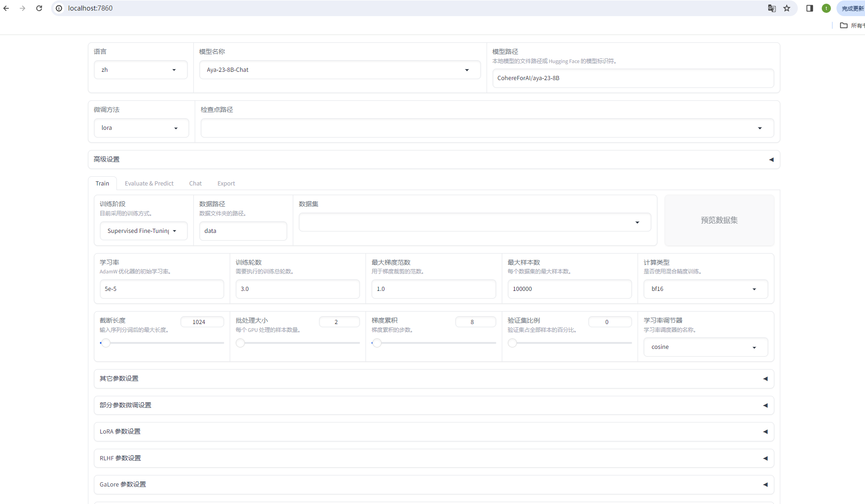
Task: Click the 验证集比例 number box showing 0
Action: coord(610,322)
